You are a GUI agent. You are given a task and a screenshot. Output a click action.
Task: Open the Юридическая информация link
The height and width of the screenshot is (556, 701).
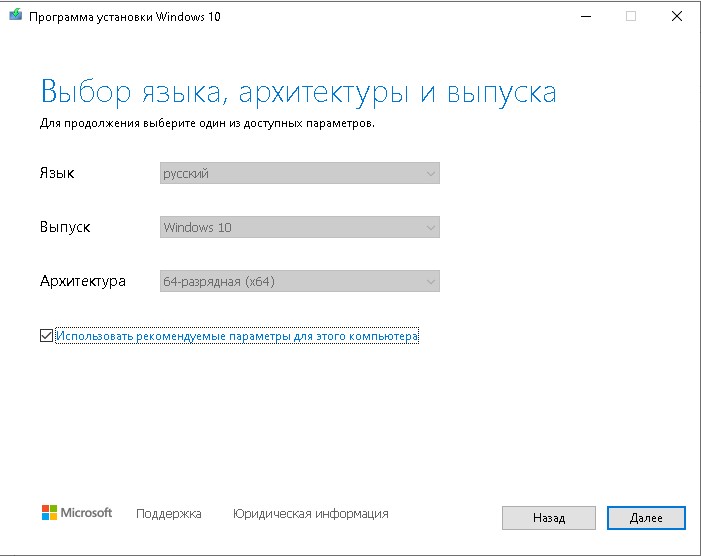tap(311, 514)
